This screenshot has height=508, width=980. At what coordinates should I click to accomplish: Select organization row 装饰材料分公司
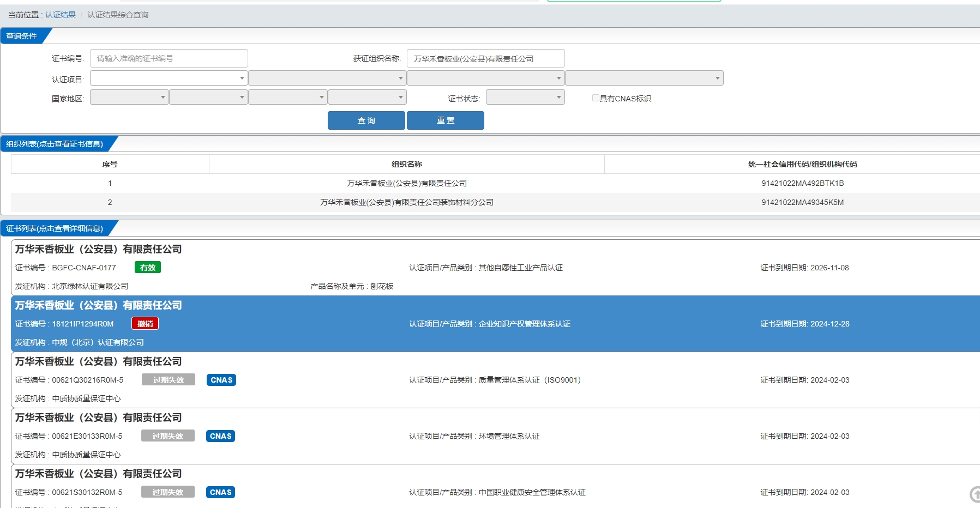(x=495, y=202)
